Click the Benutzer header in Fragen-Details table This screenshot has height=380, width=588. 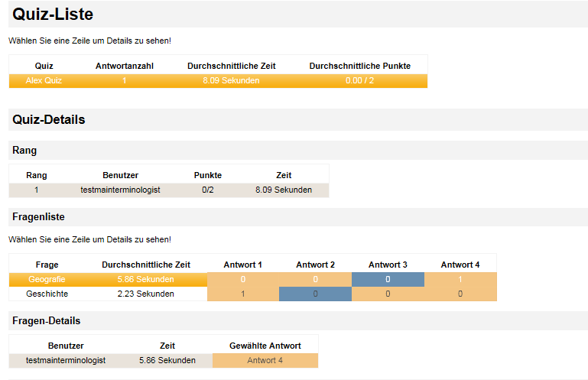tap(66, 346)
